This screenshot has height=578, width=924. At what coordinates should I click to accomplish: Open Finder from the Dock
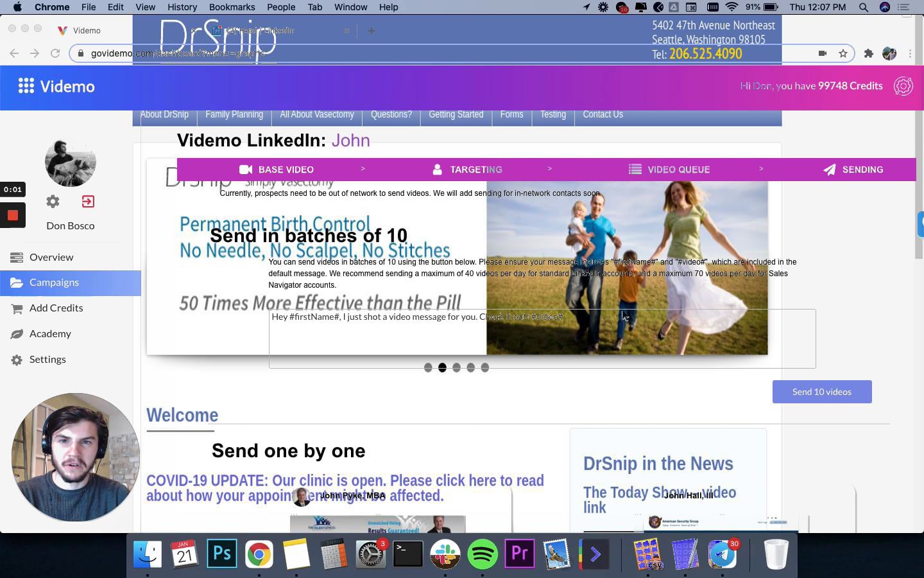click(148, 554)
